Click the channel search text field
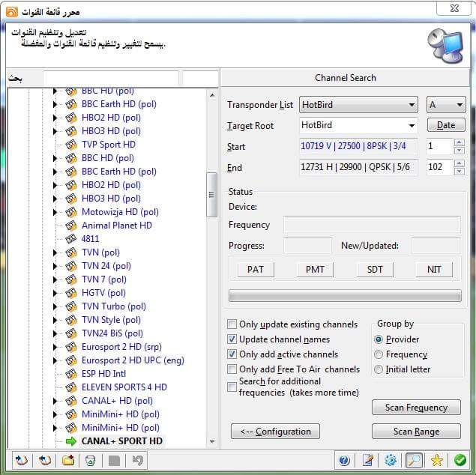476x475 pixels. click(111, 78)
